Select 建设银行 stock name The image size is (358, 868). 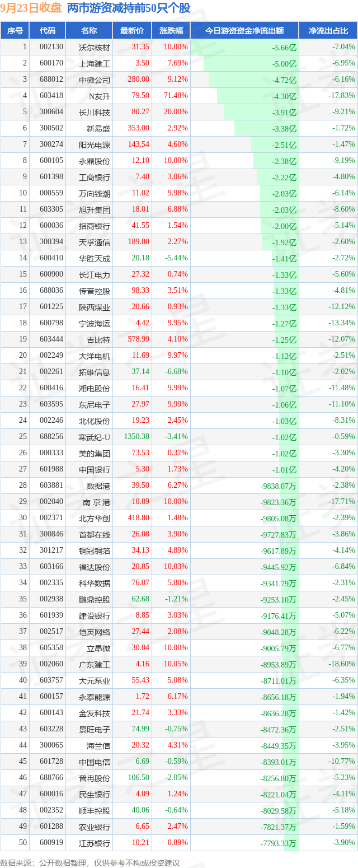[95, 615]
